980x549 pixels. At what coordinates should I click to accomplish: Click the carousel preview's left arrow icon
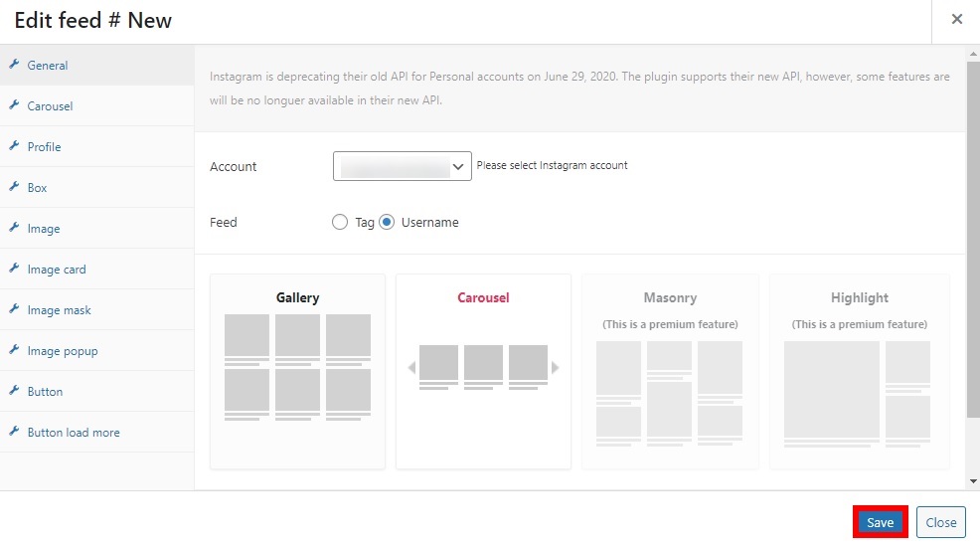[x=411, y=367]
